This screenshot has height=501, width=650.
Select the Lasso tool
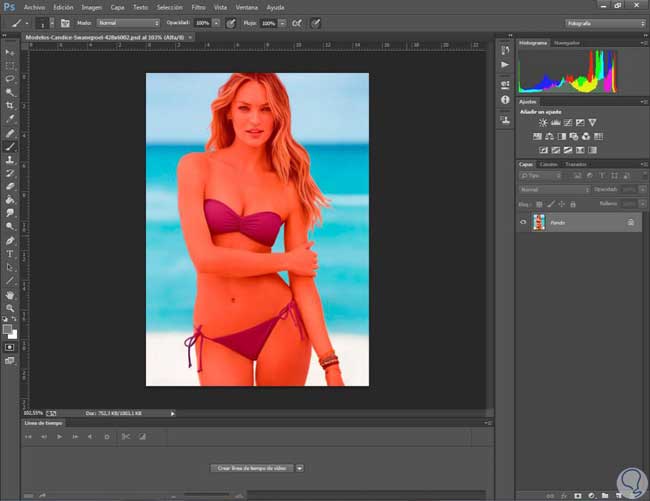(10, 78)
